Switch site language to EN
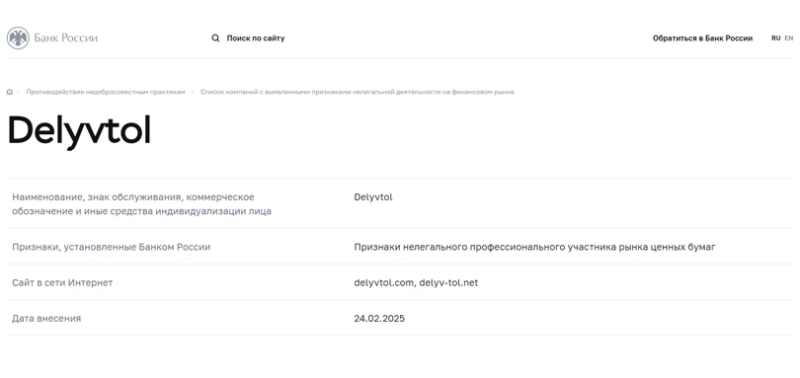Viewport: 800px width, 378px height. [x=789, y=38]
